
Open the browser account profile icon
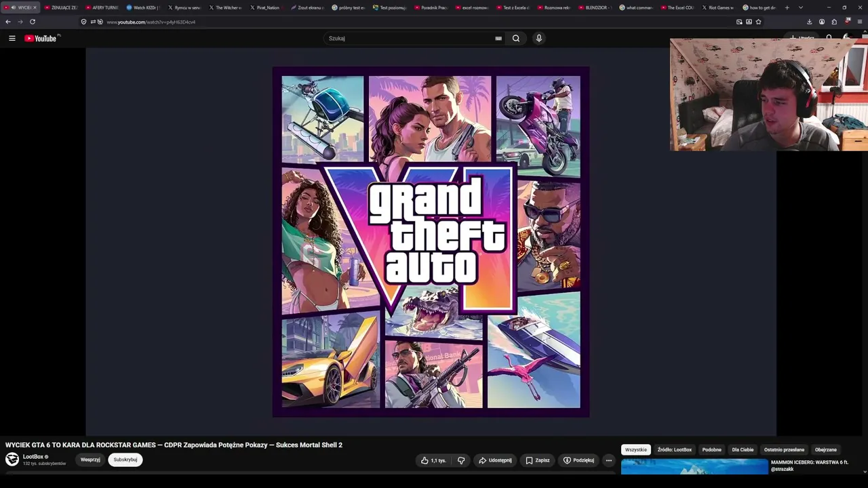click(822, 22)
